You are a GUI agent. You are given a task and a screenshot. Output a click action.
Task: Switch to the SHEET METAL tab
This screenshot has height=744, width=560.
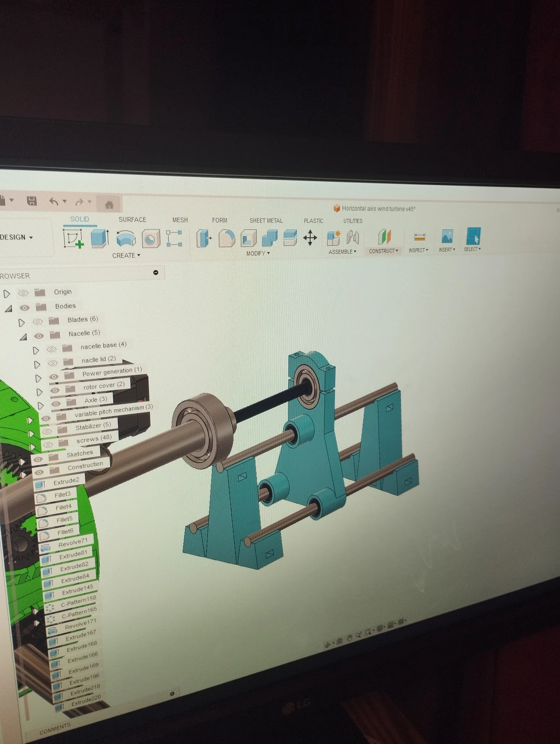click(266, 221)
